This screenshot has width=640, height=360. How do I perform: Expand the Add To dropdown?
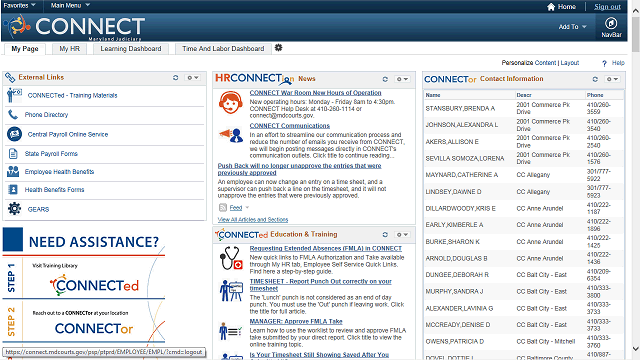point(573,27)
